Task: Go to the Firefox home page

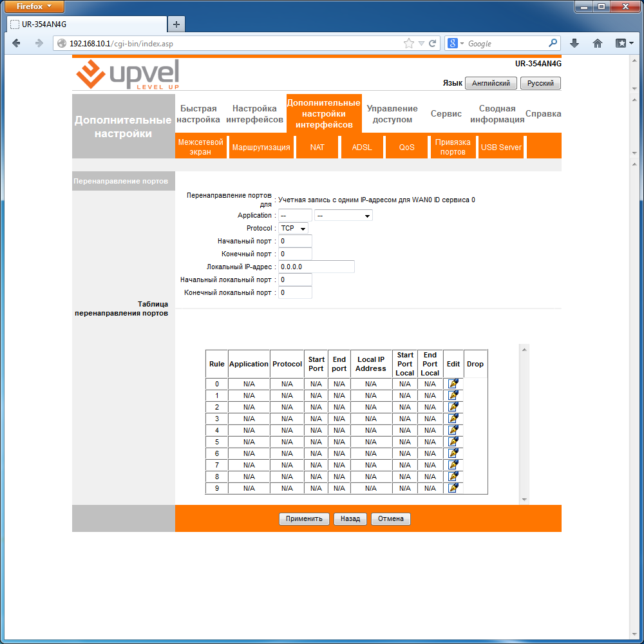Action: [x=598, y=43]
